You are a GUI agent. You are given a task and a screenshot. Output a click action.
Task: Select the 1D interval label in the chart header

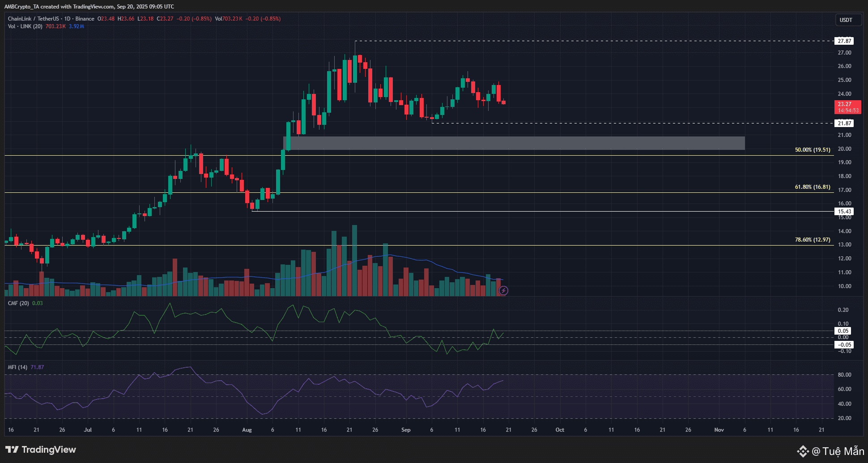pyautogui.click(x=68, y=19)
